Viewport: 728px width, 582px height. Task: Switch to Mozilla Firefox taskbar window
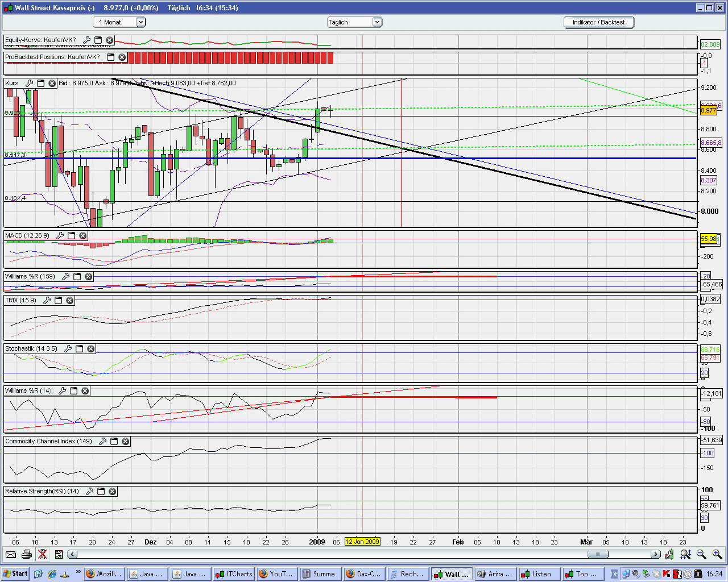(x=104, y=574)
